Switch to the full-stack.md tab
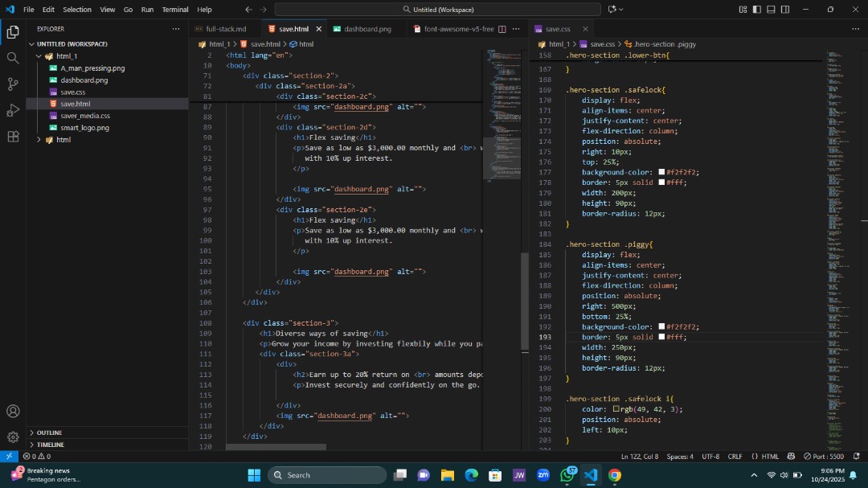The image size is (868, 488). pos(225,29)
